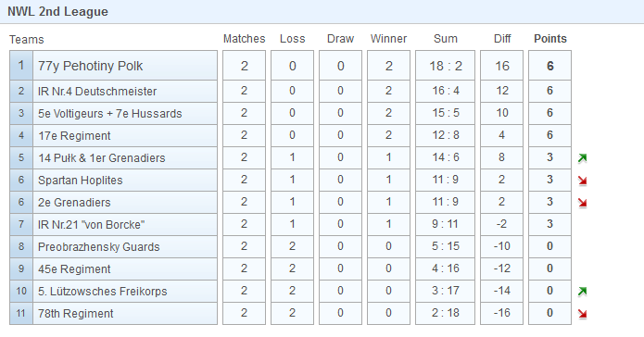Select the Matches column header
The width and height of the screenshot is (644, 337).
(244, 39)
